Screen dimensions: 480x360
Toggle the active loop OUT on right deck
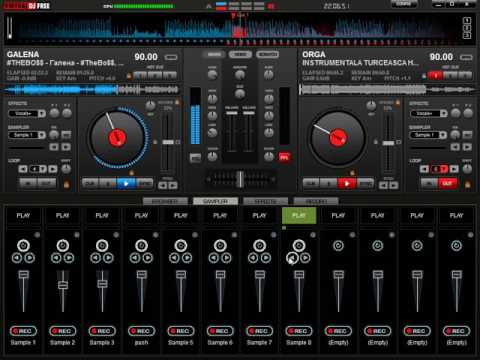pyautogui.click(x=447, y=184)
